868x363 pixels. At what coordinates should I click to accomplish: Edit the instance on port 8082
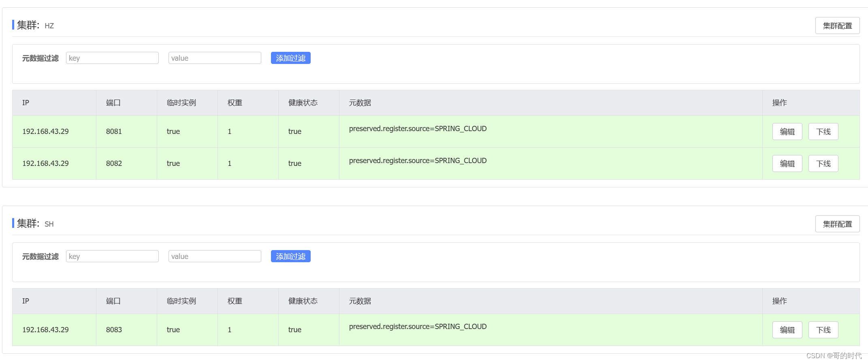click(787, 164)
